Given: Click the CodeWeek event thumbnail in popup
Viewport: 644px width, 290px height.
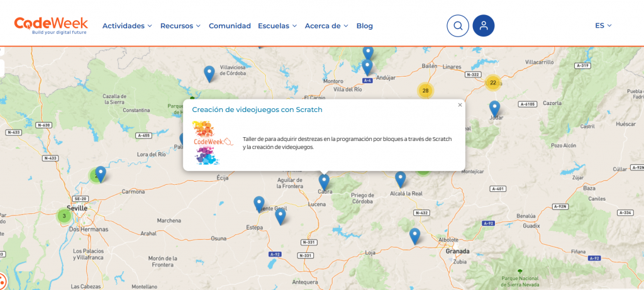Looking at the screenshot, I should point(213,142).
